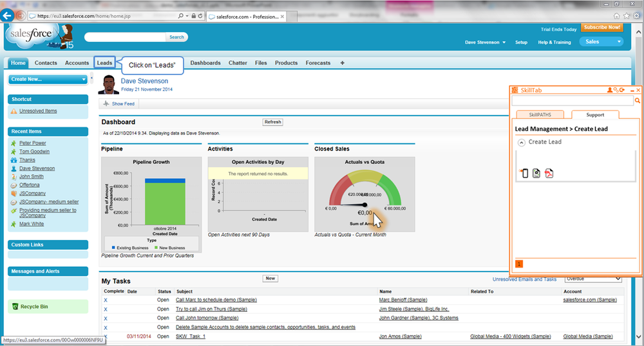The image size is (644, 346).
Task: Click the lead icon beside Peter Power
Action: [14, 143]
